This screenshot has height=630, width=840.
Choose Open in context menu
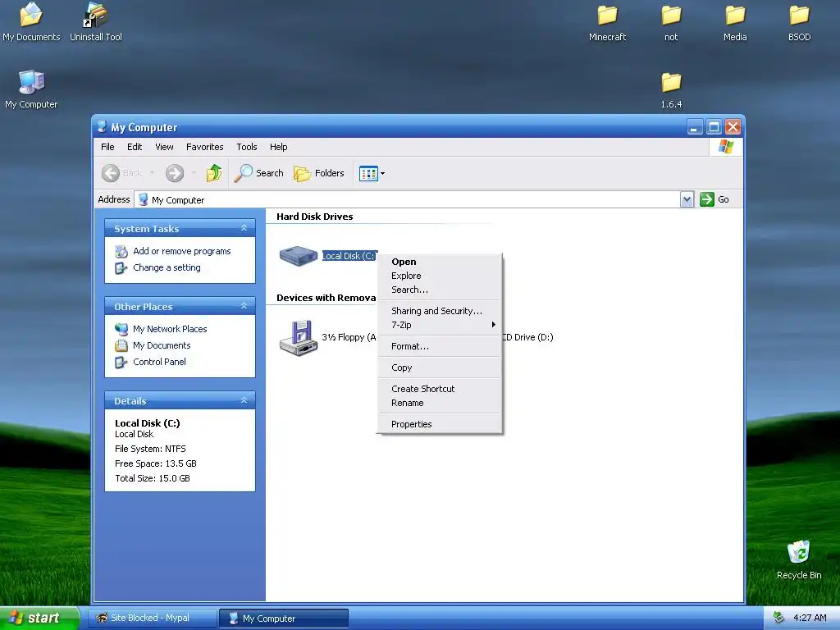439,262
